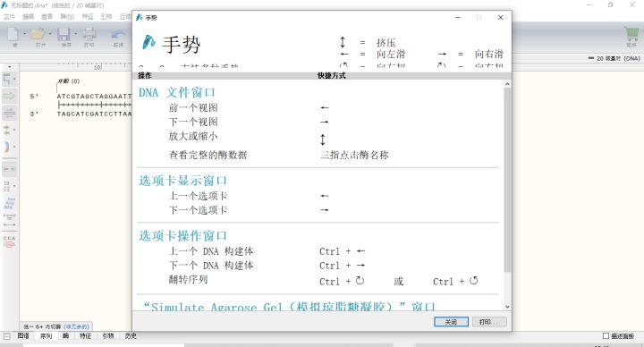Image resolution: width=644 pixels, height=347 pixels.
Task: Click the 快捷方式 column header
Action: point(332,75)
